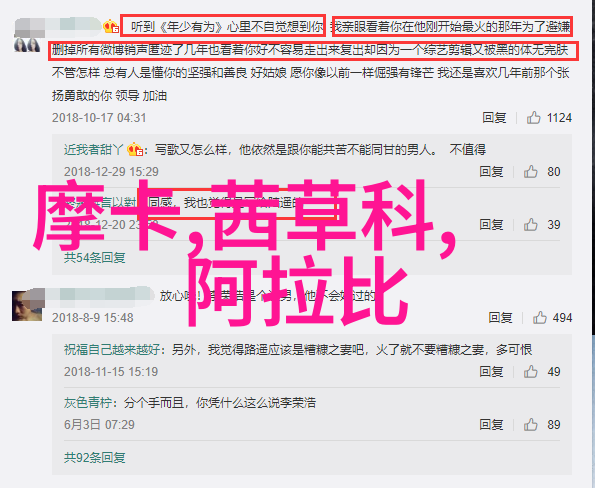This screenshot has width=595, height=488.
Task: Click the top commenter's avatar thumbnail
Action: [27, 45]
